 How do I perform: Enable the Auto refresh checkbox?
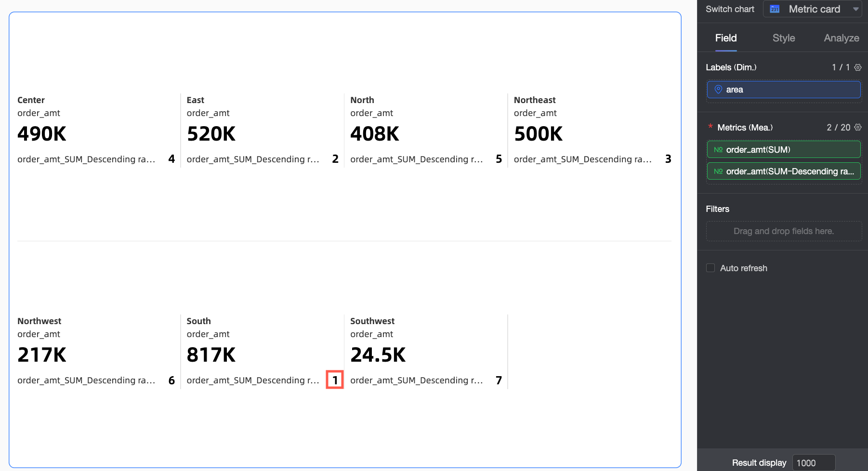pos(710,268)
